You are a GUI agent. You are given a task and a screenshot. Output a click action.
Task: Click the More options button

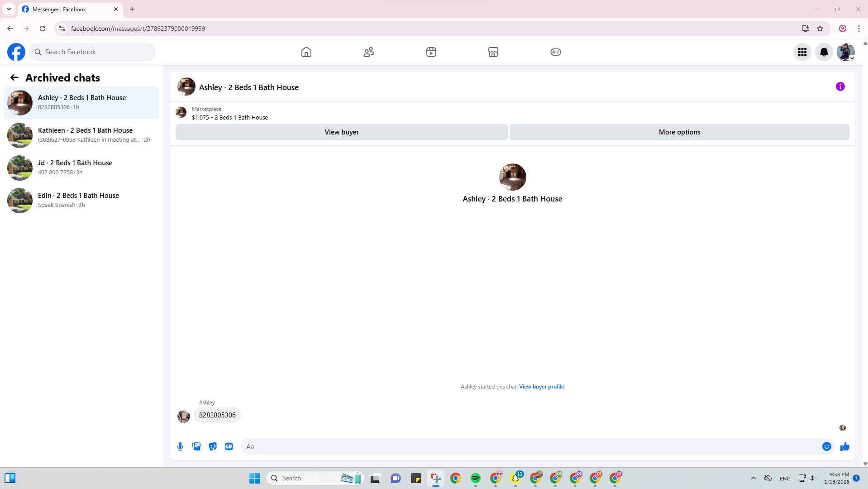[x=679, y=132]
